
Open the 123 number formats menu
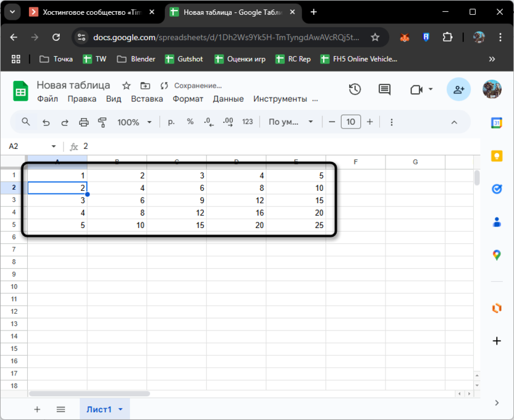pos(248,122)
